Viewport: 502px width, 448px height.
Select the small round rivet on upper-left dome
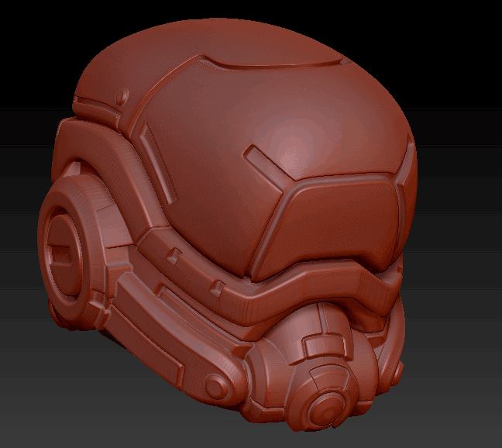(121, 95)
